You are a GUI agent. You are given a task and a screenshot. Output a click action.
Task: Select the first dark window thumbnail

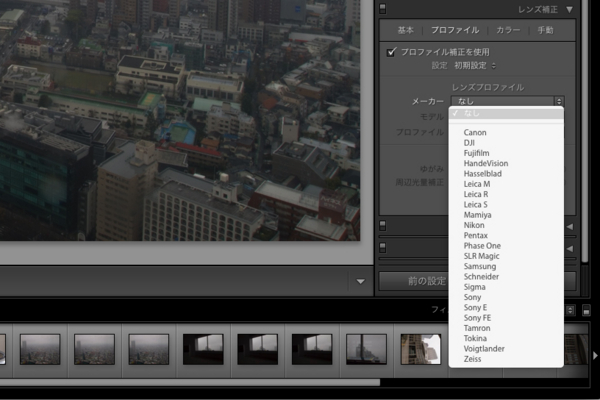(203, 349)
